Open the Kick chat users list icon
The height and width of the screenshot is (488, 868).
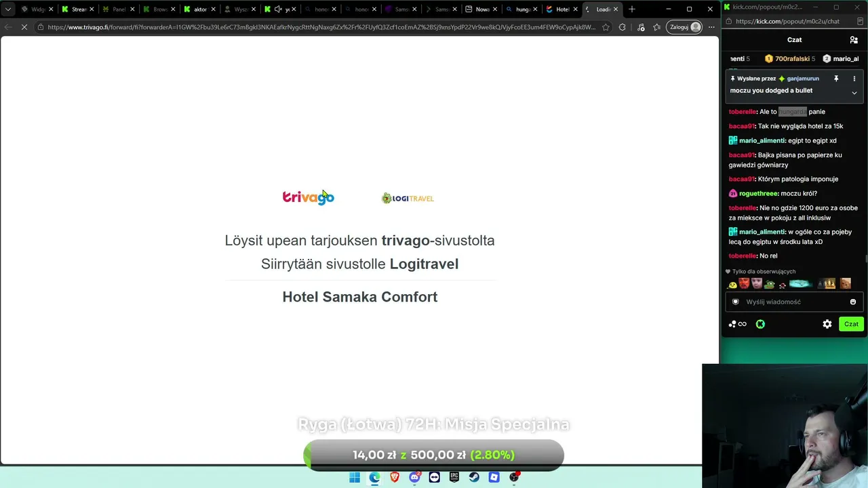tap(853, 40)
